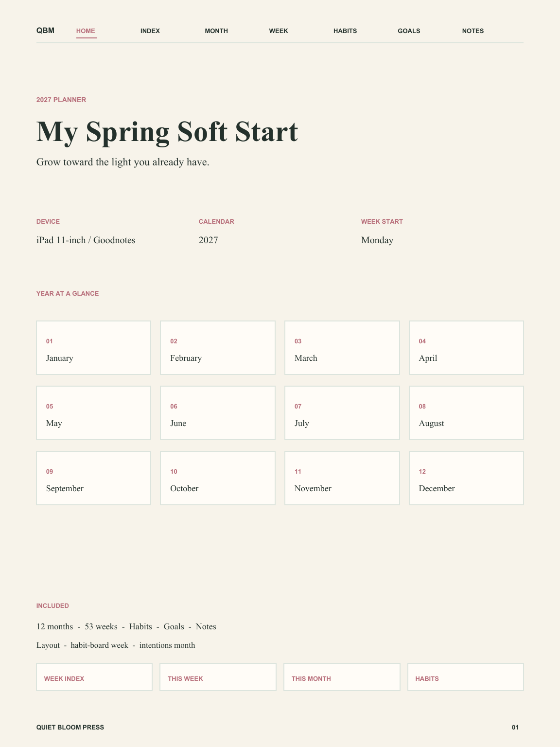
Task: Go to the August card
Action: pyautogui.click(x=466, y=413)
